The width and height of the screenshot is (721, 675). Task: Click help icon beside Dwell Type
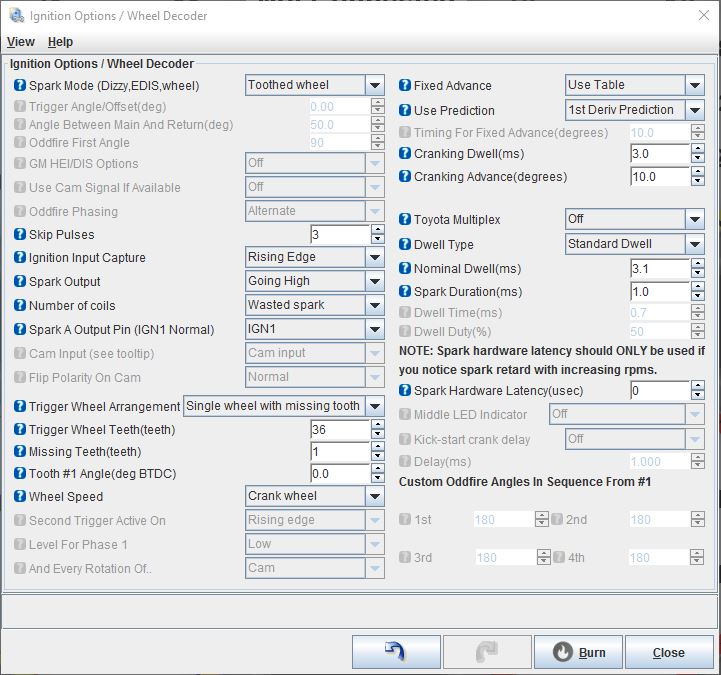pyautogui.click(x=405, y=244)
